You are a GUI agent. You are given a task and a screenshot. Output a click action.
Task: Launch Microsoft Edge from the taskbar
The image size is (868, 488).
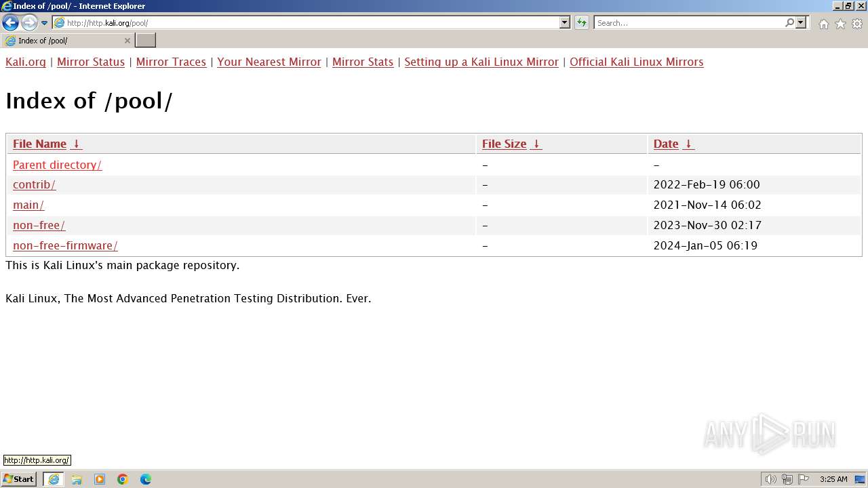coord(146,479)
